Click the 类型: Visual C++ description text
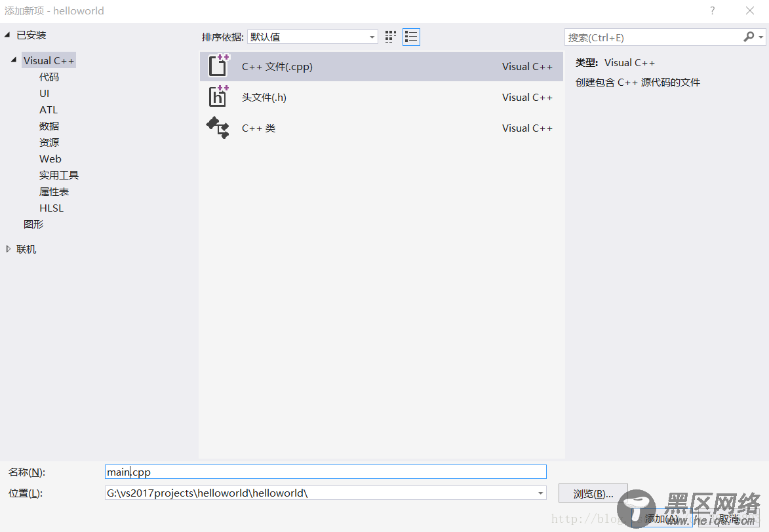769x532 pixels. [x=615, y=63]
